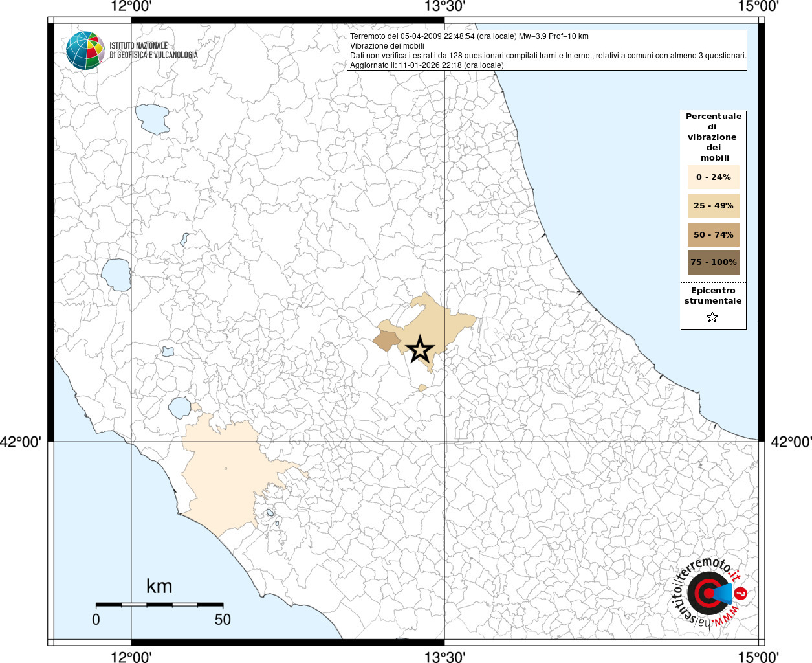The height and width of the screenshot is (663, 812).
Task: Click the right 42°00' latitude label
Action: pos(791,442)
